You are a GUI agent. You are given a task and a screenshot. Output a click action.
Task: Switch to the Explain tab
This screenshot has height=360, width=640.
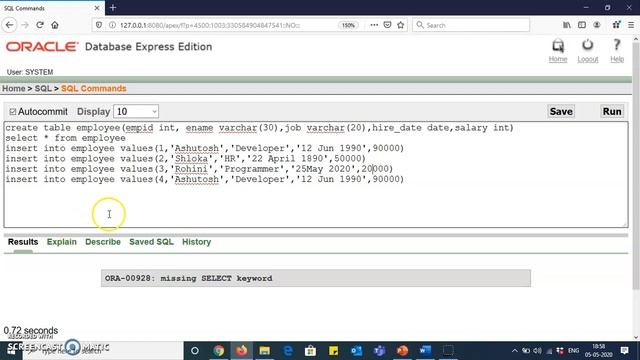click(62, 242)
